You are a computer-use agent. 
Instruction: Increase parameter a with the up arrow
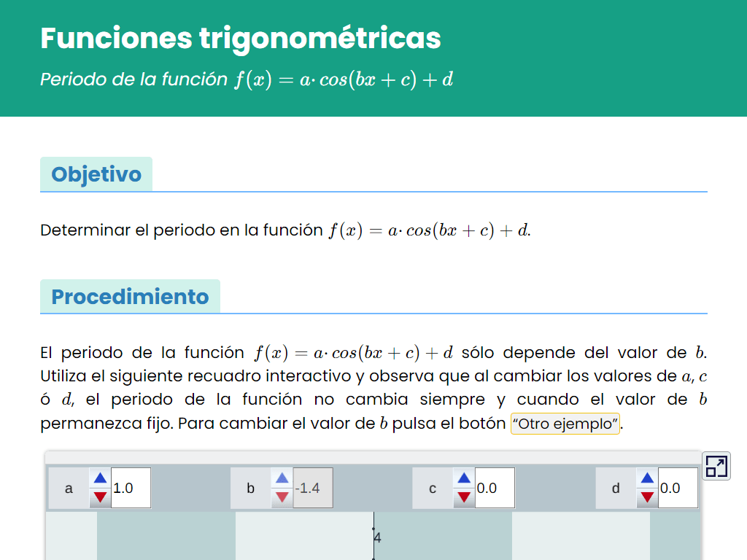100,478
